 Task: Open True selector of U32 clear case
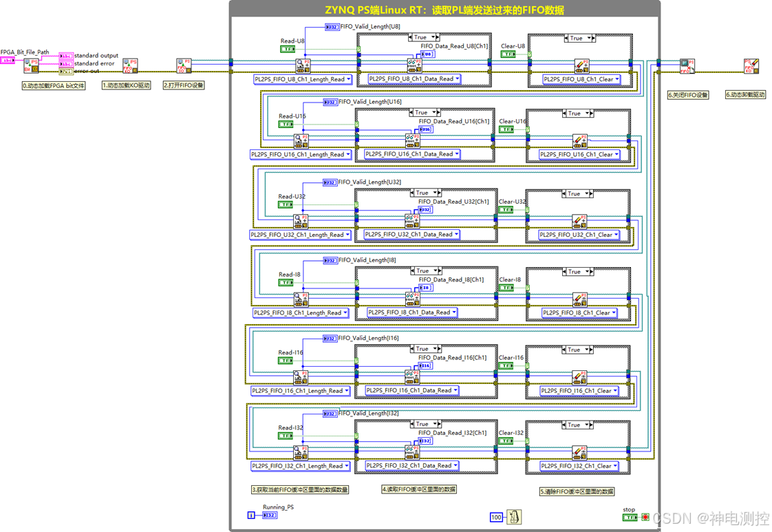pos(577,194)
